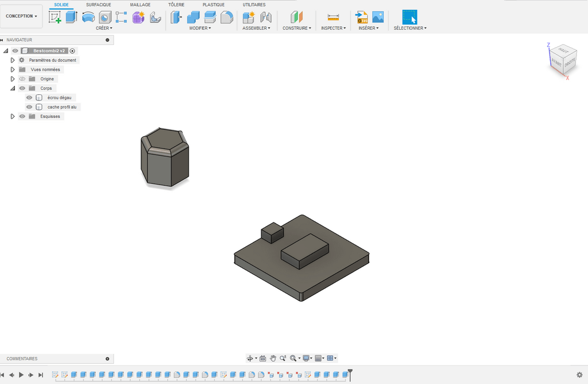The height and width of the screenshot is (384, 588).
Task: Open Display Settings monitor icon
Action: coord(306,359)
